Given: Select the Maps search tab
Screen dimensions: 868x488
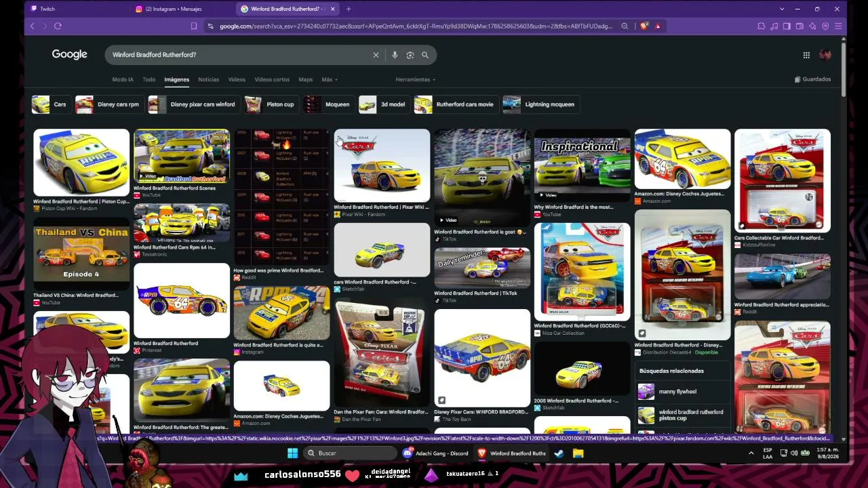Looking at the screenshot, I should (306, 79).
